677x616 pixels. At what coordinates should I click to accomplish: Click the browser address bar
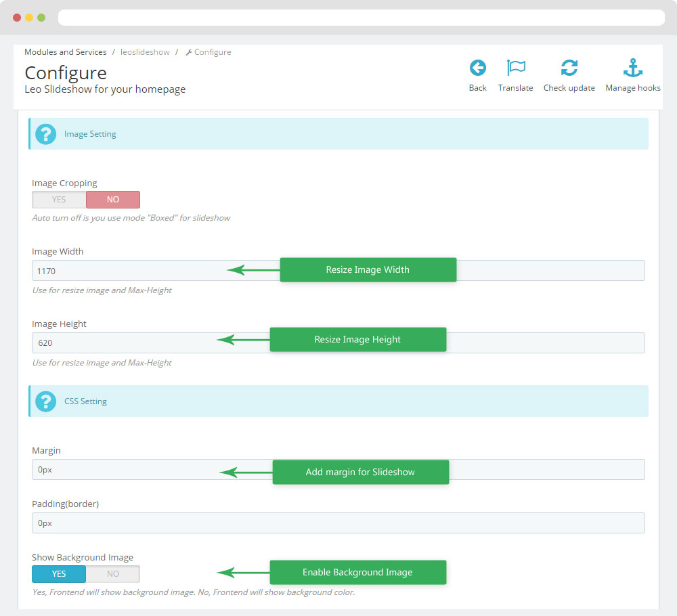click(361, 18)
